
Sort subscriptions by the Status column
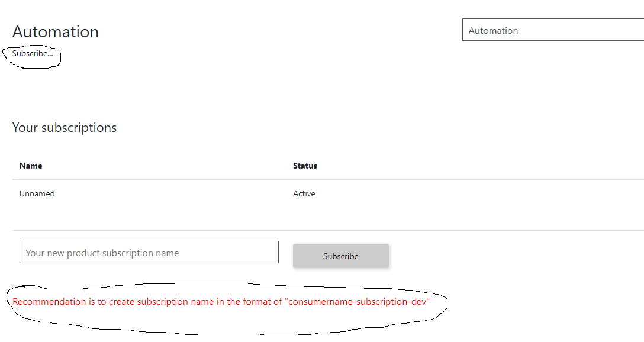305,166
